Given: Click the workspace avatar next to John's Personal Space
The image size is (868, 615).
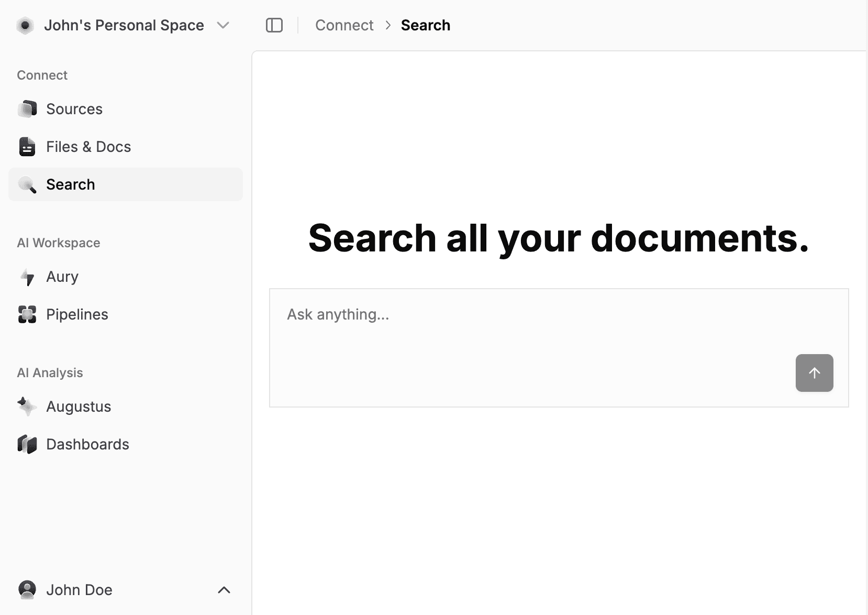Looking at the screenshot, I should (25, 25).
